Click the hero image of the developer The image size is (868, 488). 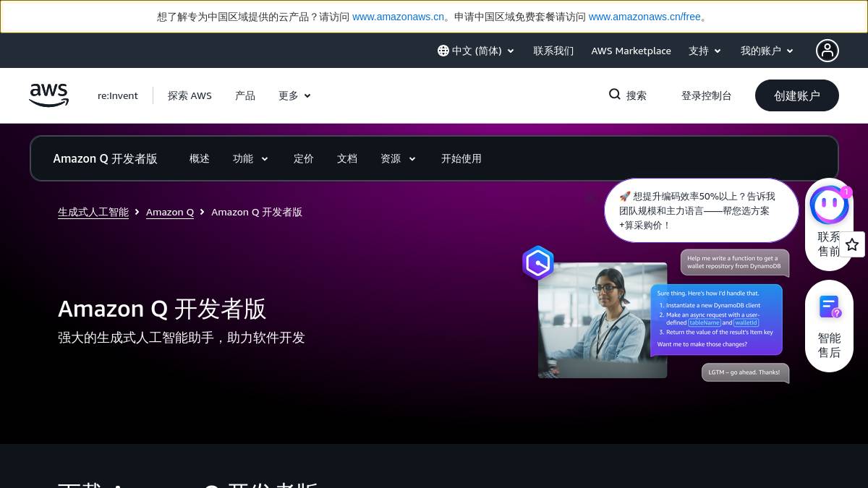tap(603, 320)
